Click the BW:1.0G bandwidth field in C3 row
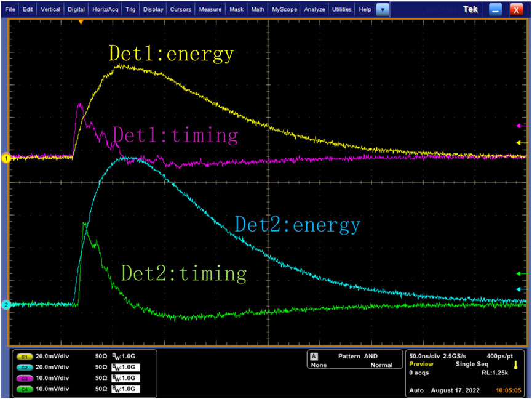This screenshot has height=399, width=532. (x=125, y=378)
